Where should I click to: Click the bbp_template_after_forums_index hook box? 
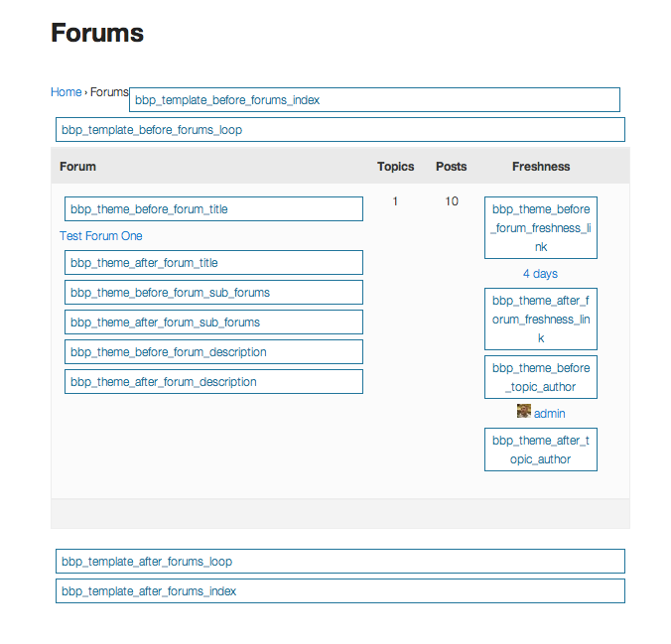[340, 591]
